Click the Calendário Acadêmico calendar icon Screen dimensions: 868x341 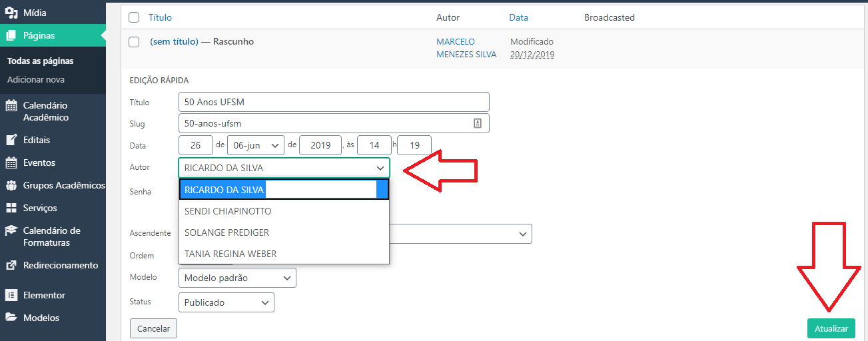(11, 106)
